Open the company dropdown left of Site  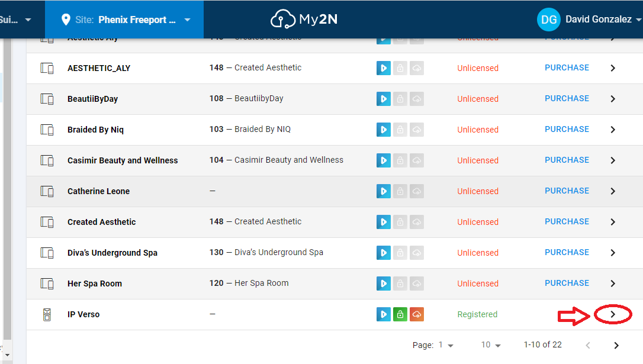tap(15, 20)
